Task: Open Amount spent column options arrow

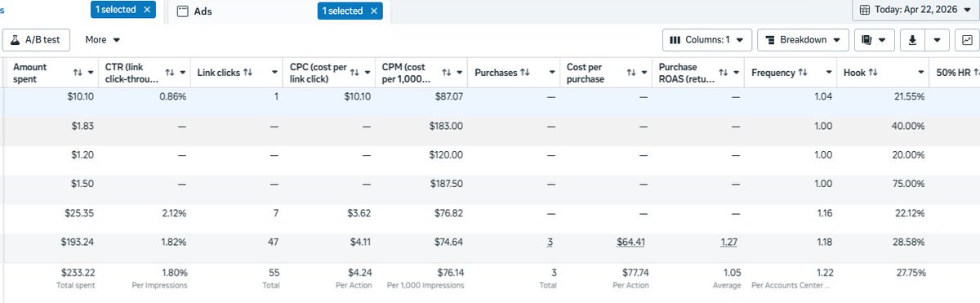Action: click(x=91, y=73)
